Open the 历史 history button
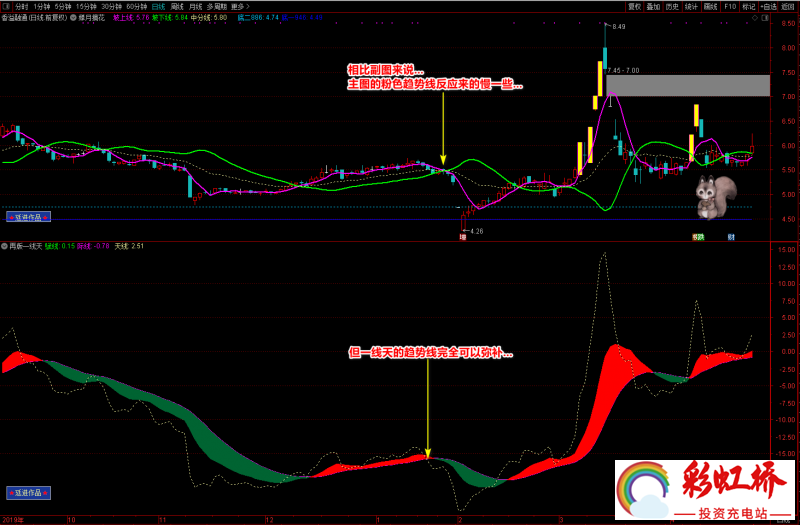This screenshot has width=800, height=525. (x=672, y=7)
